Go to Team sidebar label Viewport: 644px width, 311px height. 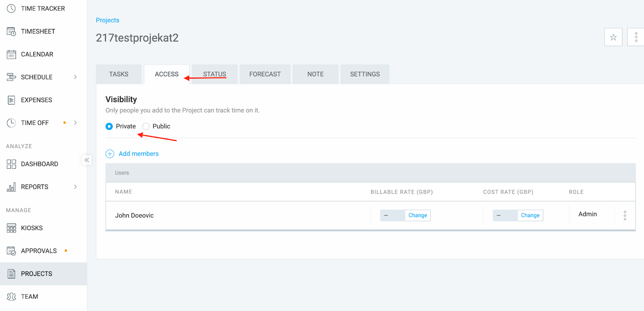pos(30,296)
